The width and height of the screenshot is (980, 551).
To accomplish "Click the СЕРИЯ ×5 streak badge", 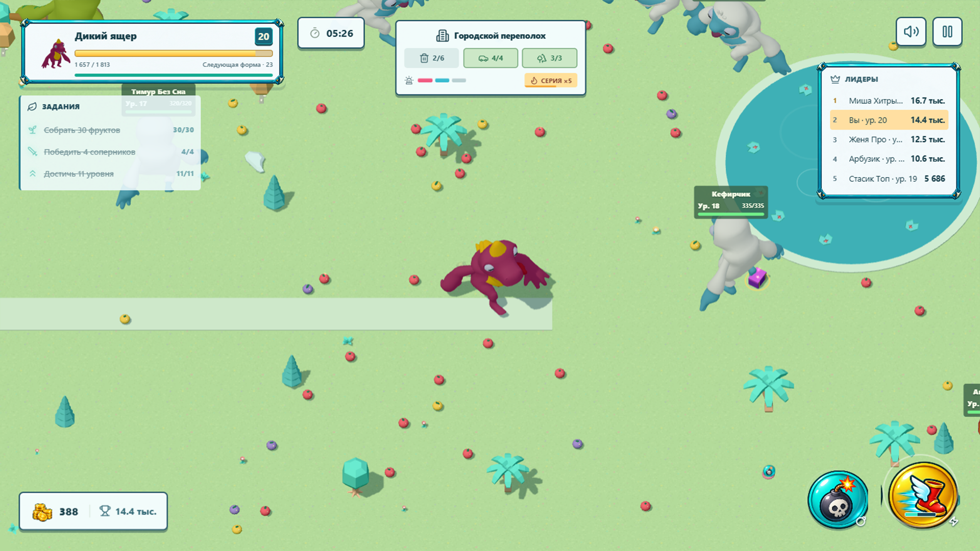I will (551, 81).
